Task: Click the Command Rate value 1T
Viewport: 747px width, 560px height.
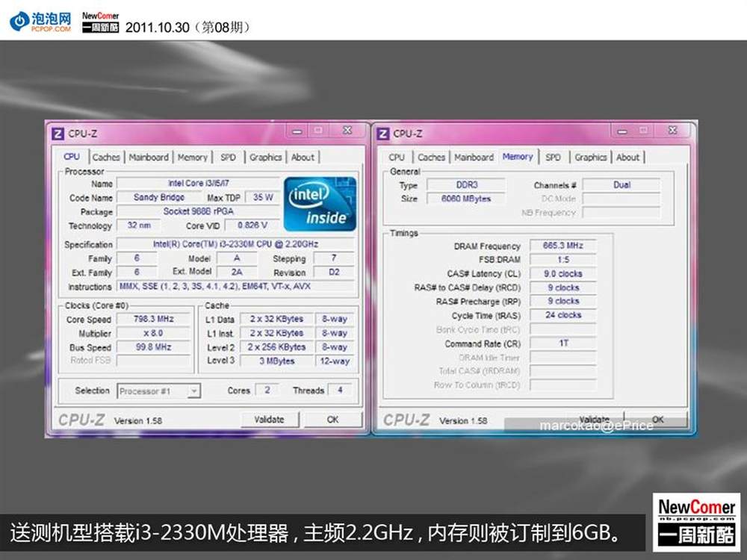Action: (x=563, y=343)
